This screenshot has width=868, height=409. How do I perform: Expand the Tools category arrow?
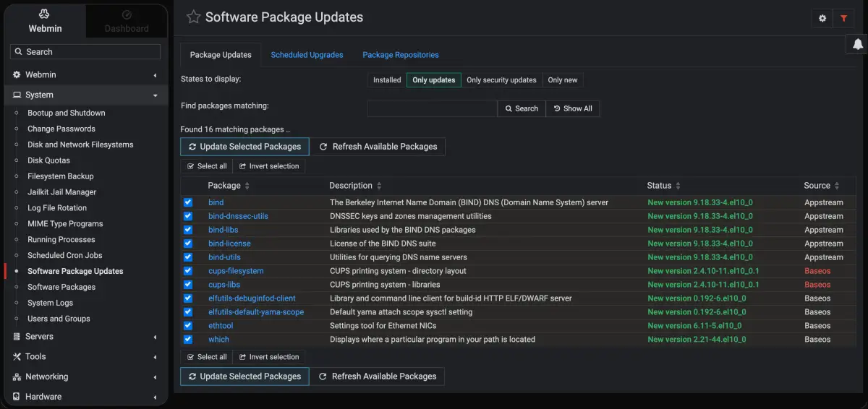[155, 357]
